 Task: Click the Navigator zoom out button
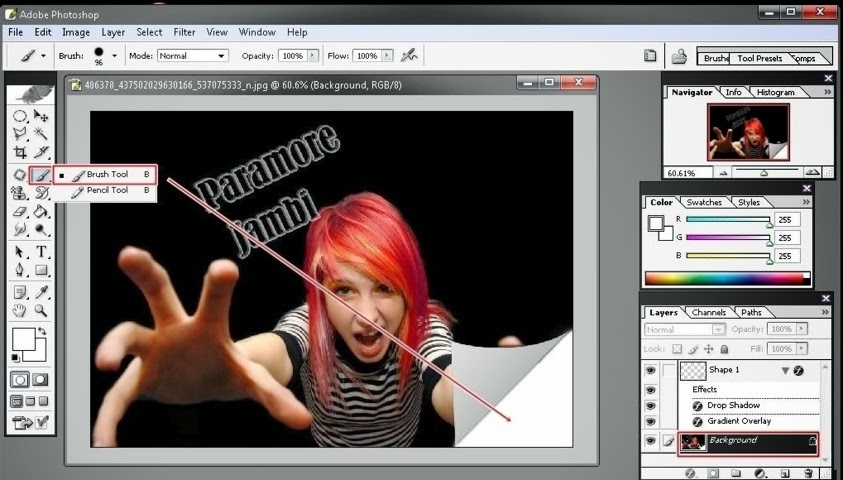pyautogui.click(x=723, y=173)
